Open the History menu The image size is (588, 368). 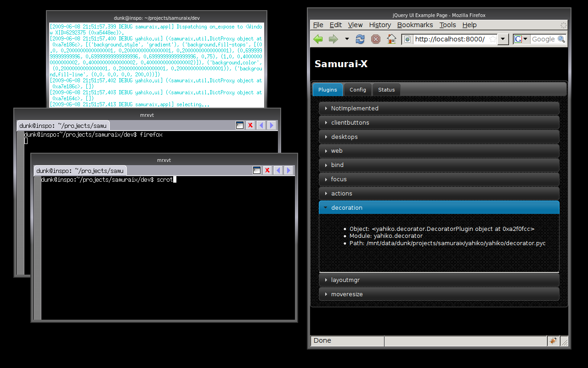(x=380, y=25)
